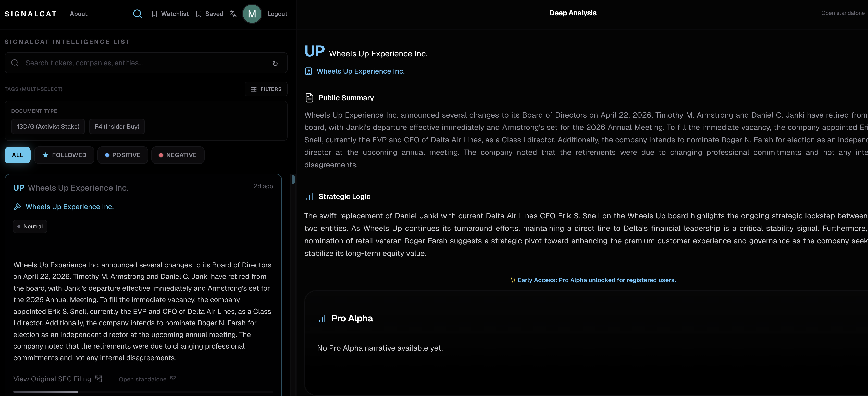Image resolution: width=868 pixels, height=396 pixels.
Task: Click the SIGNALCAT INTELLIGENCE LIST heading
Action: pyautogui.click(x=67, y=42)
